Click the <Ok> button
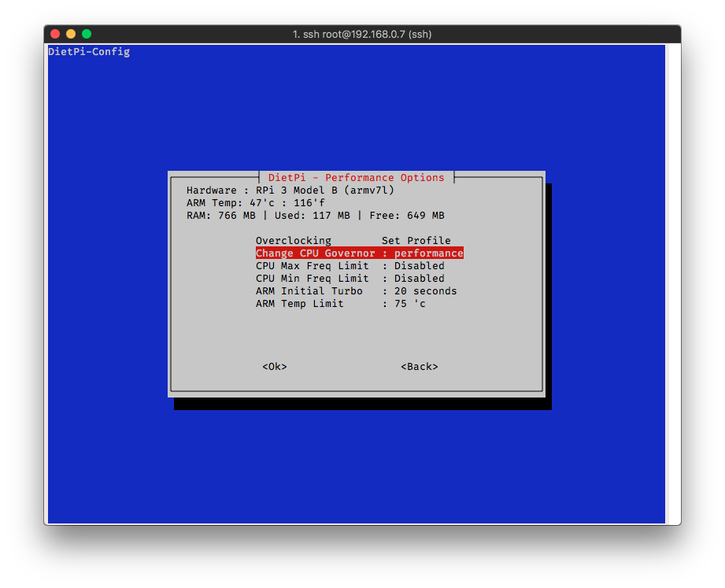The width and height of the screenshot is (725, 588). click(275, 367)
